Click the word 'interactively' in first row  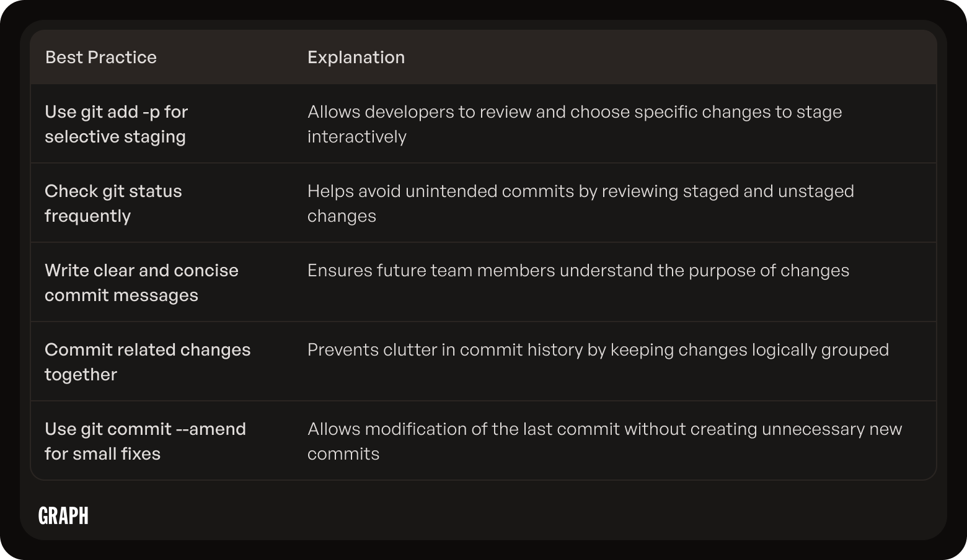click(357, 137)
